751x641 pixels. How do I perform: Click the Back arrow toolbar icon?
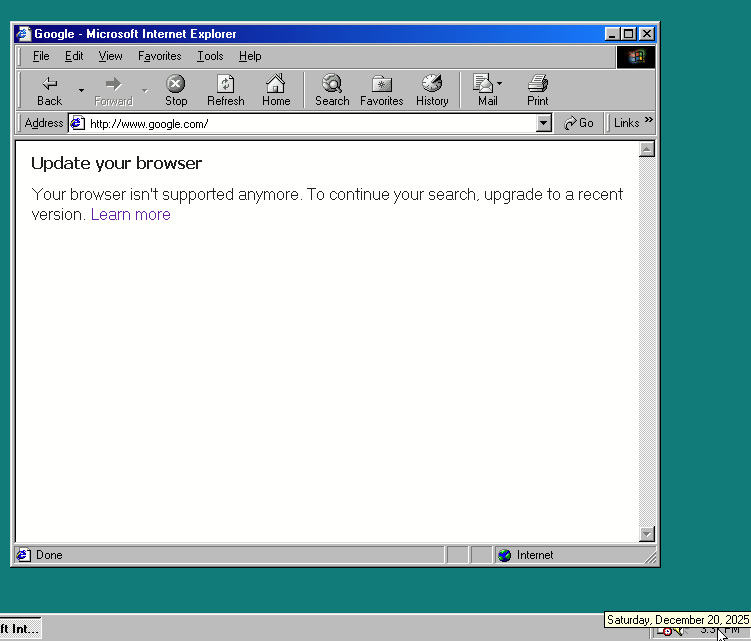tap(49, 85)
